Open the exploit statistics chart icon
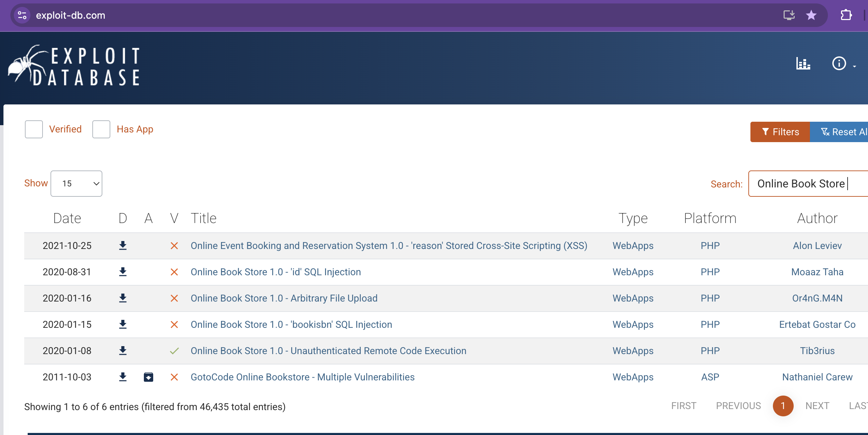The width and height of the screenshot is (868, 435). coord(803,64)
